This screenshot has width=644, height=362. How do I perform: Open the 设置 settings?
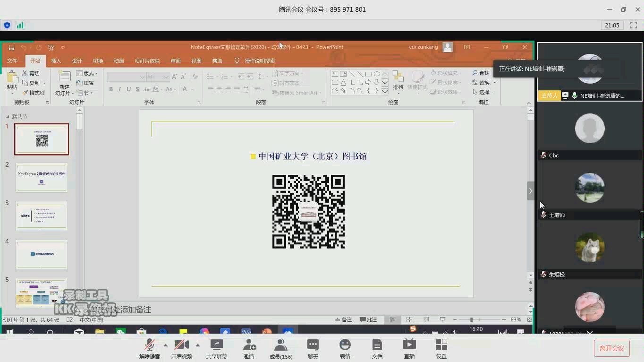pyautogui.click(x=441, y=349)
